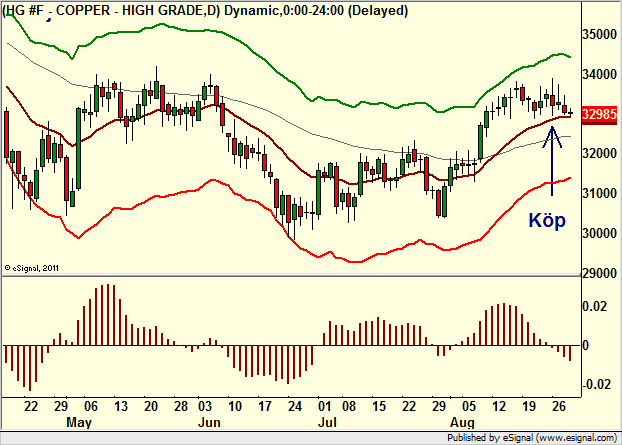Viewport: 622px width, 445px height.
Task: Click the 20 date label on time axis
Action: [151, 406]
